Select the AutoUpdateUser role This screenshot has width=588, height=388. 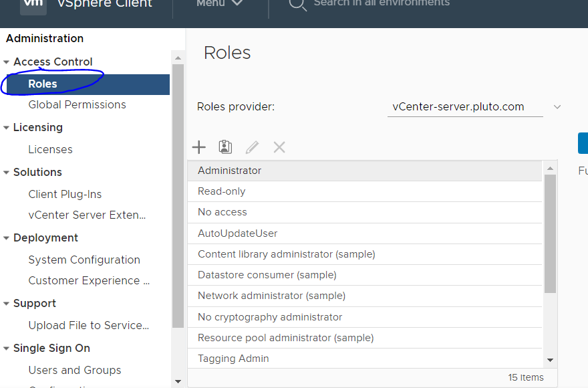click(237, 233)
